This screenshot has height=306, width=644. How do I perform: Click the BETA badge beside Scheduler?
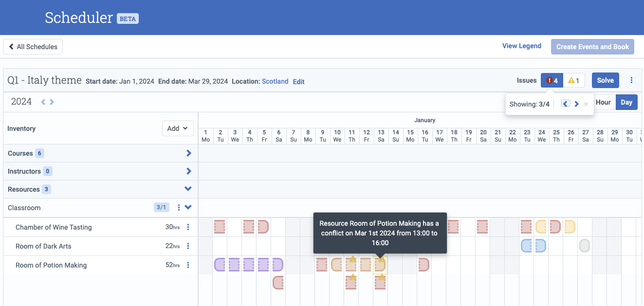[128, 18]
